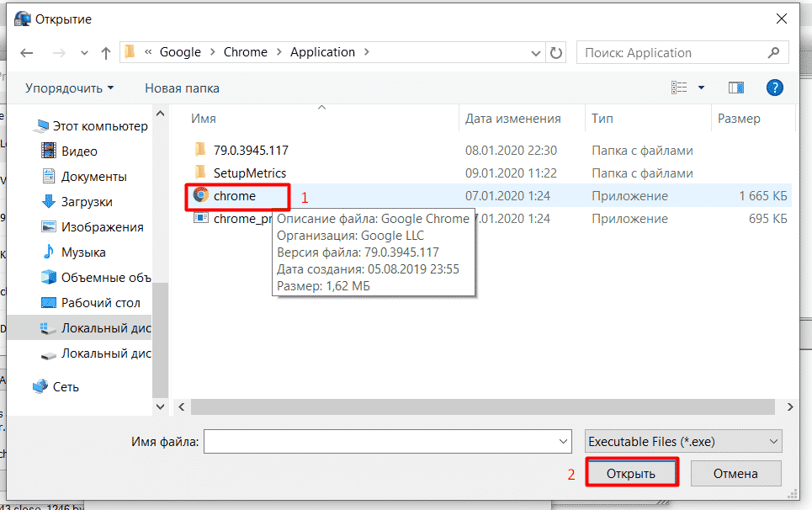Open the Executable Files type dropdown
This screenshot has width=812, height=510.
(683, 441)
